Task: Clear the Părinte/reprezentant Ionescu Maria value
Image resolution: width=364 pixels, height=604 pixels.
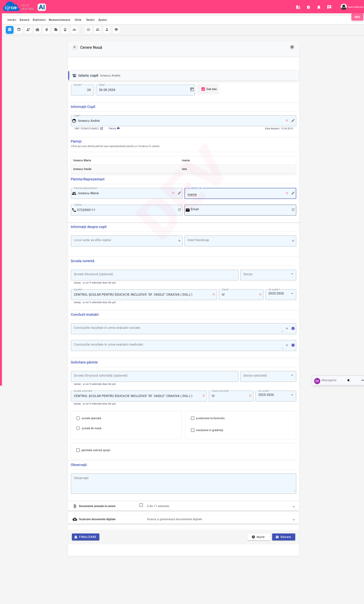Action: pos(173,193)
